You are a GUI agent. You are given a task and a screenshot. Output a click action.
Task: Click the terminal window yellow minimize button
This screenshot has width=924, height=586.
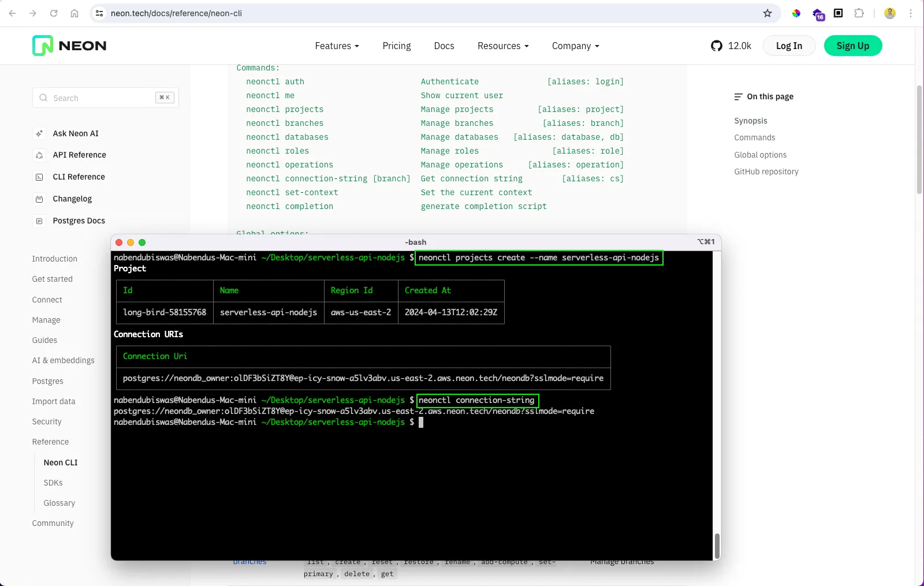pyautogui.click(x=131, y=242)
